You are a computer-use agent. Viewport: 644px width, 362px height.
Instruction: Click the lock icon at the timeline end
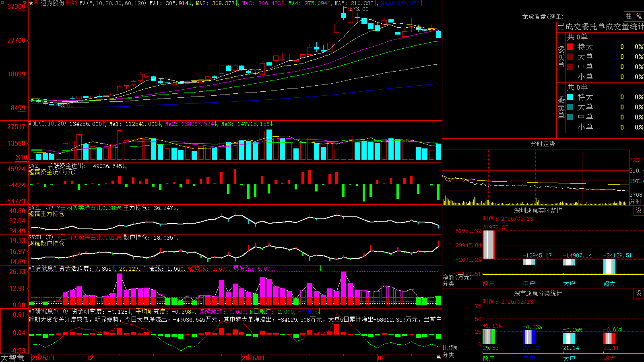tap(438, 357)
